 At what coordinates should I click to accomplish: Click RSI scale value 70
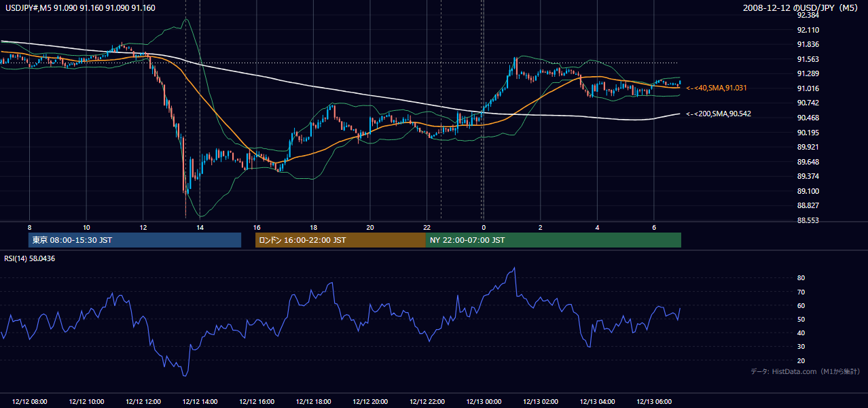click(x=801, y=292)
